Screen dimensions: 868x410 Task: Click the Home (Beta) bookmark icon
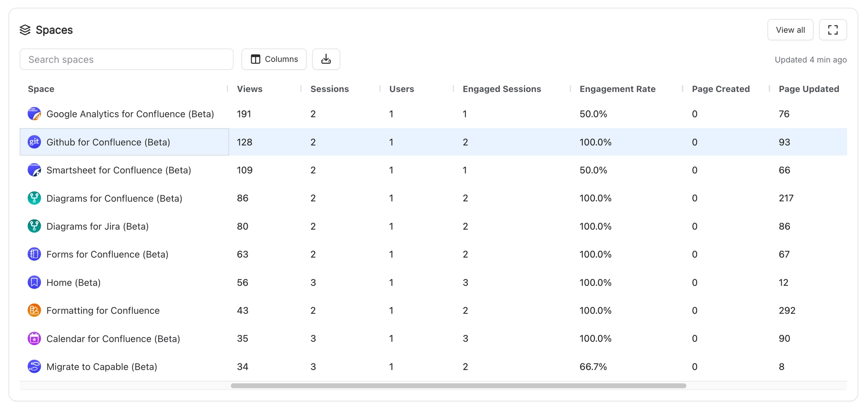point(34,282)
